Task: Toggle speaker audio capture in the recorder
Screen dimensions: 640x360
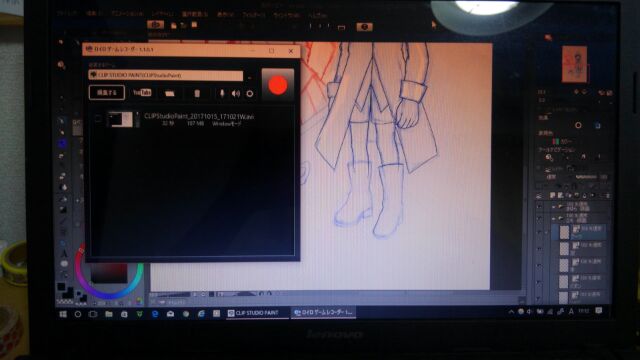Action: [x=236, y=93]
